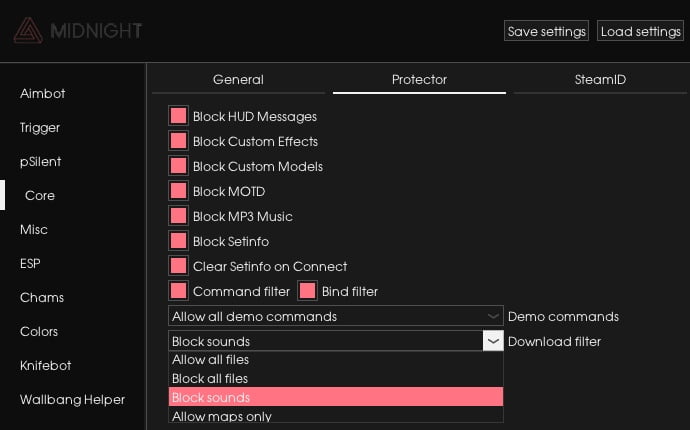Disable Clear Setinfo on Connect
Screen dimensions: 690x430
[178, 266]
